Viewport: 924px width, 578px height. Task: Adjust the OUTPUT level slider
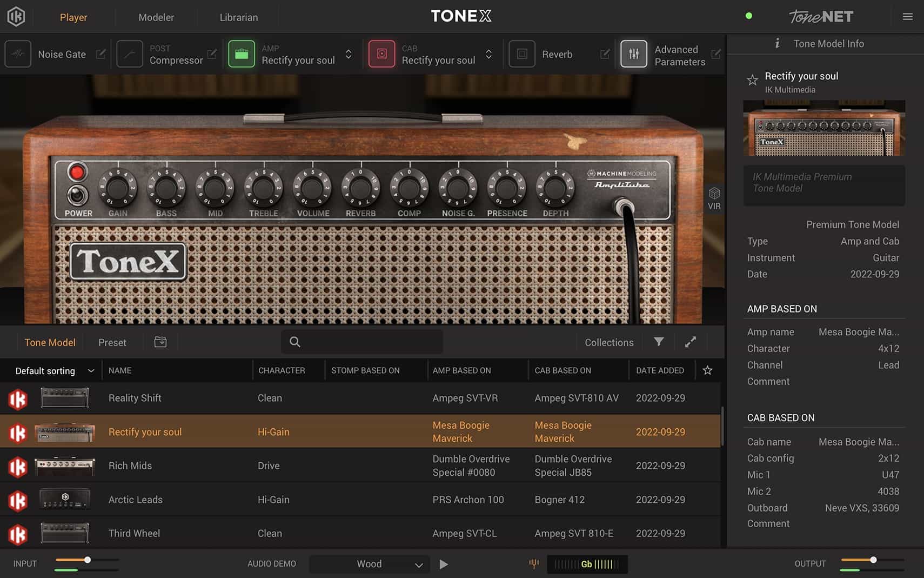(x=873, y=560)
